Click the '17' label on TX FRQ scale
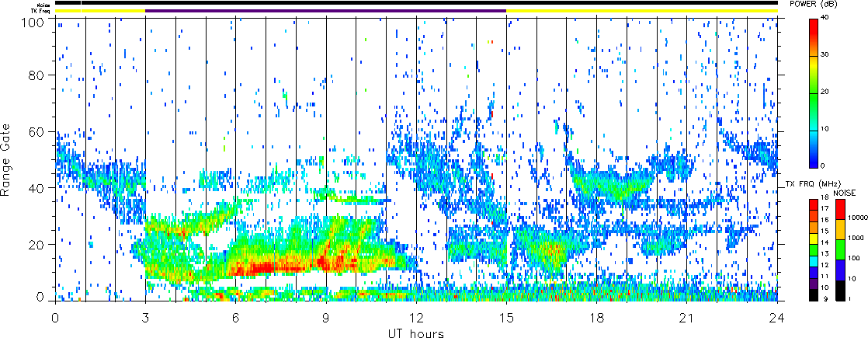This screenshot has height=338, width=868. [x=824, y=209]
